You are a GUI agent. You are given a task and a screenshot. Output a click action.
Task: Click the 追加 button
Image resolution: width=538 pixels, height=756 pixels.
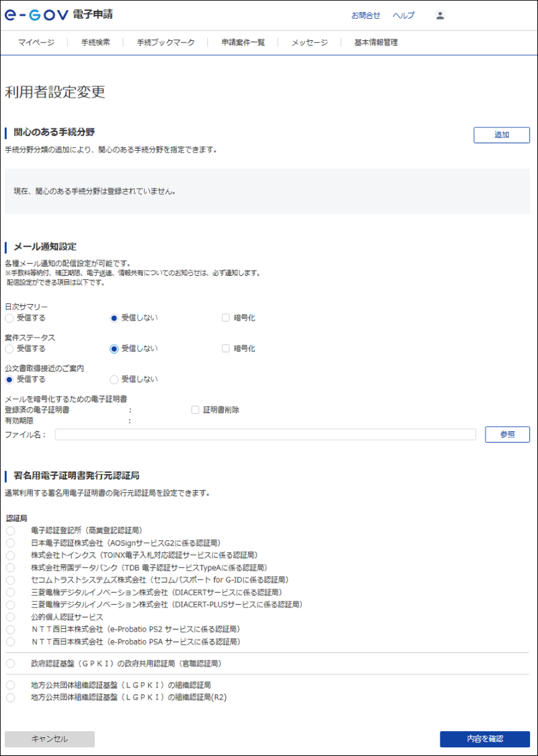[x=502, y=135]
